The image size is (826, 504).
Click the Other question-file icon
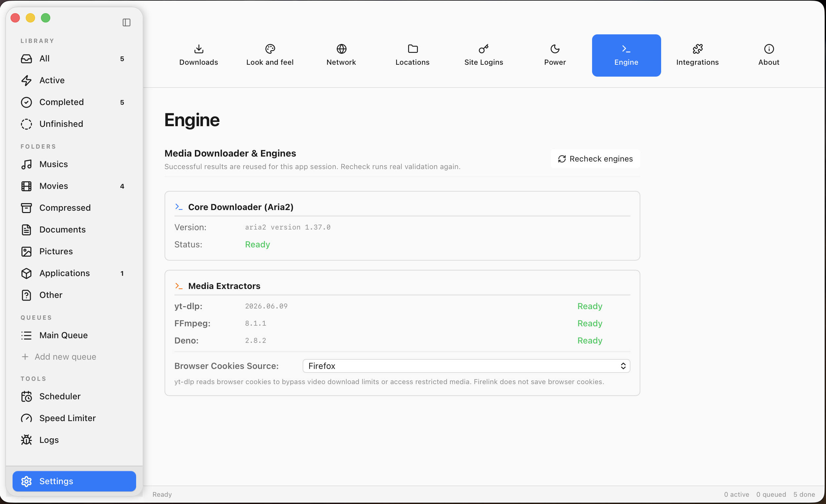(26, 295)
